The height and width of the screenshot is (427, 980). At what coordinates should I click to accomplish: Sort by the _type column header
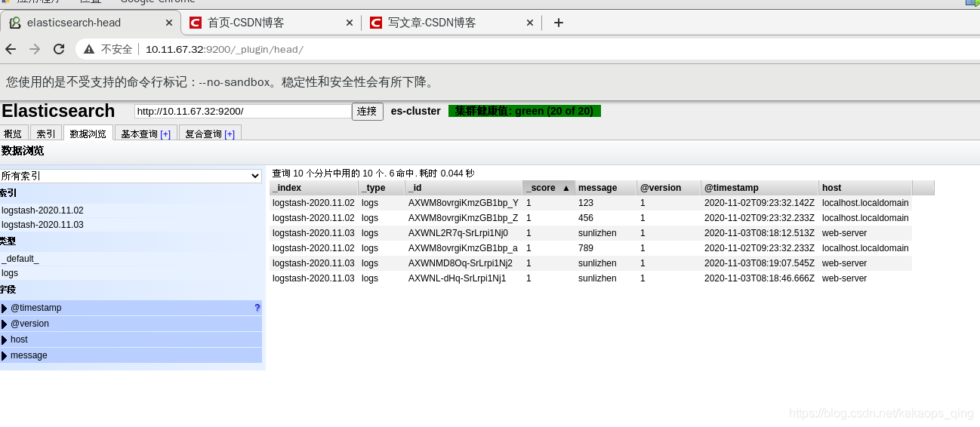coord(381,188)
